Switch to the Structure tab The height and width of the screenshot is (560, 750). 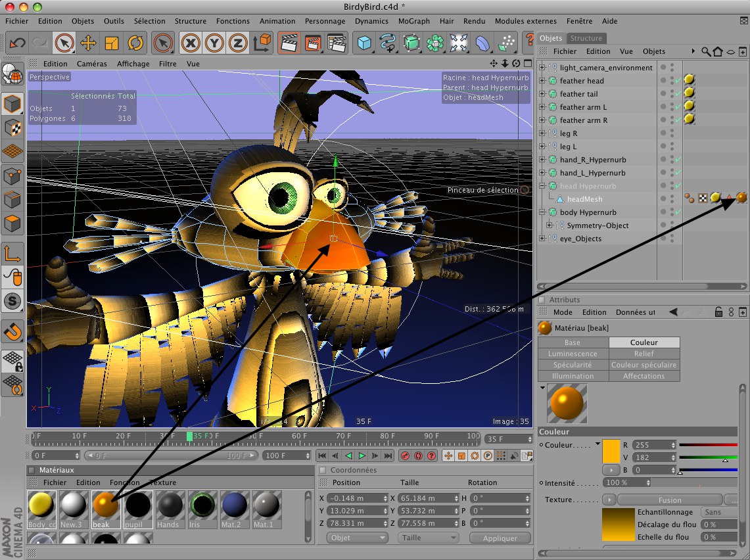click(586, 38)
